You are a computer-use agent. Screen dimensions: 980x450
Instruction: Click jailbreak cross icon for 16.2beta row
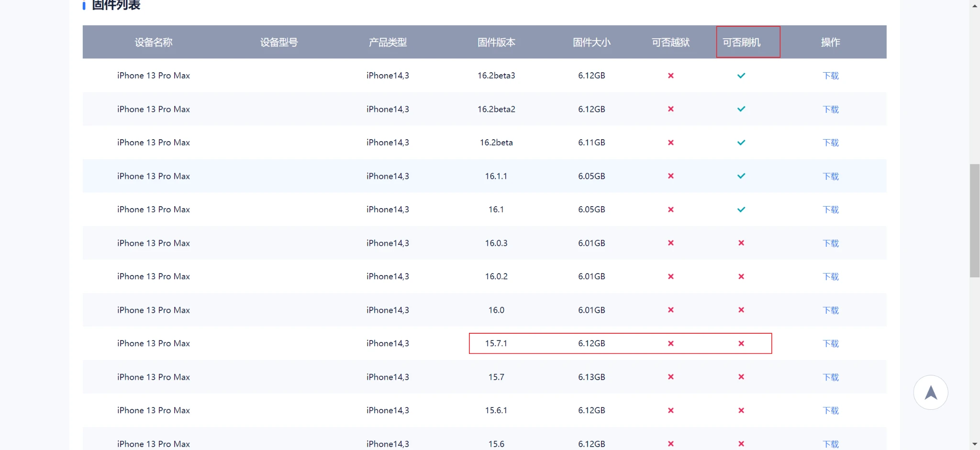click(x=671, y=143)
